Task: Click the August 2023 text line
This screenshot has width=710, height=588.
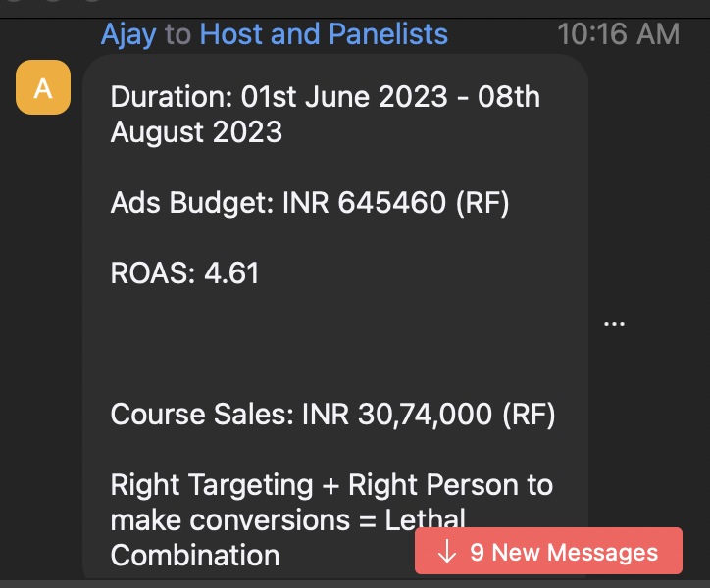Action: tap(196, 131)
